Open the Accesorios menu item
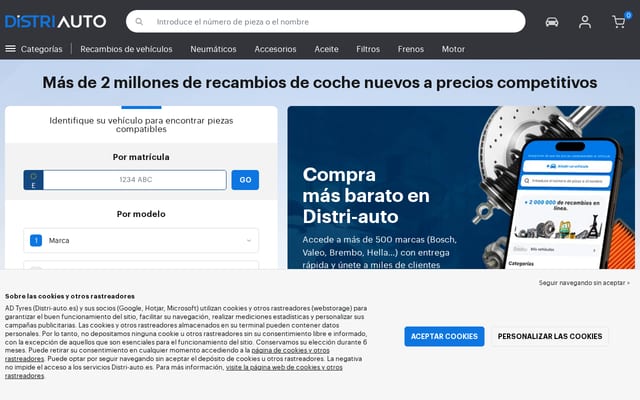 tap(275, 49)
